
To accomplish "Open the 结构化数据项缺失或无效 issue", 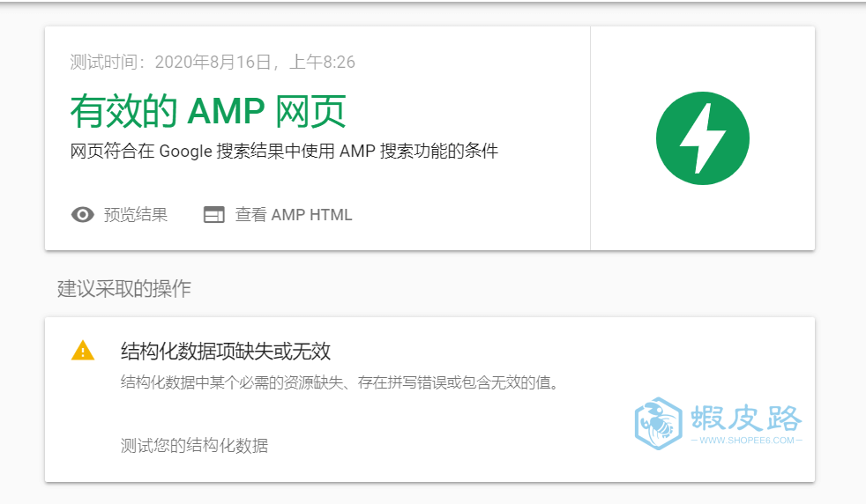I will tap(226, 351).
